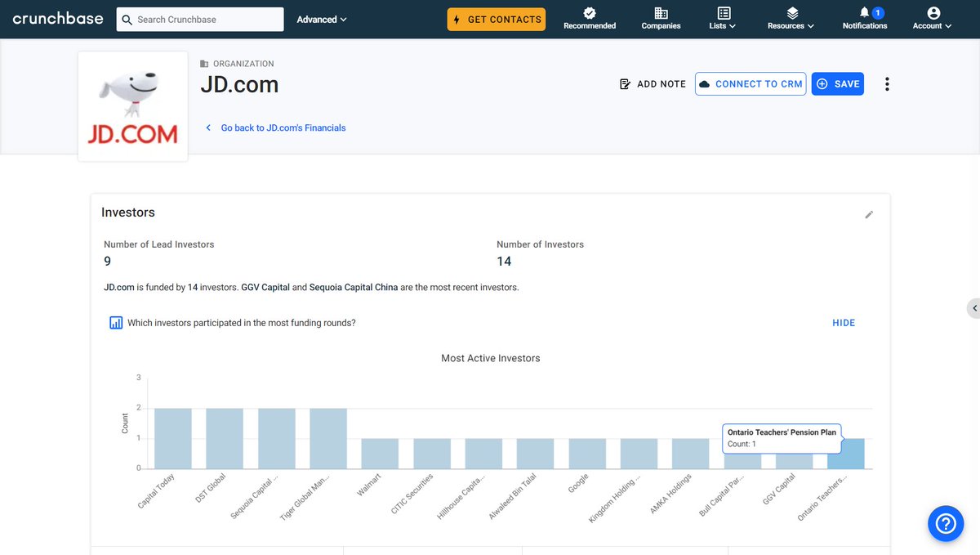
Task: Open the three-dot more options menu
Action: [887, 84]
